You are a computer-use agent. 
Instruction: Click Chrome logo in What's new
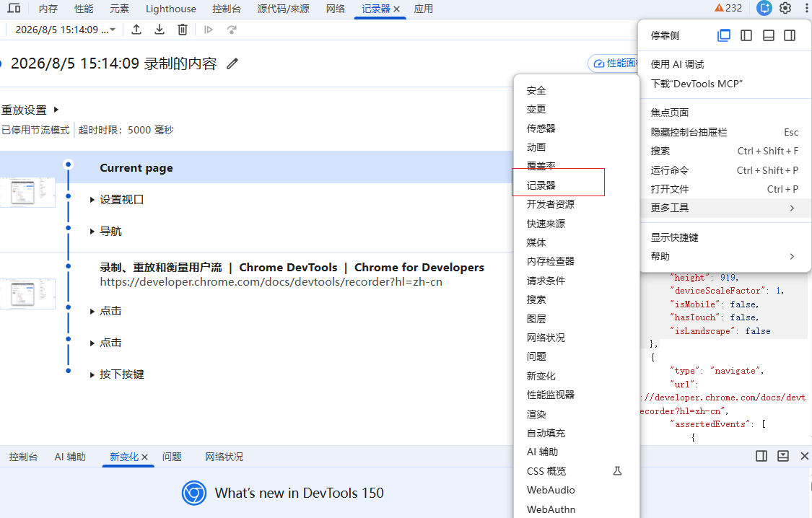[x=194, y=493]
